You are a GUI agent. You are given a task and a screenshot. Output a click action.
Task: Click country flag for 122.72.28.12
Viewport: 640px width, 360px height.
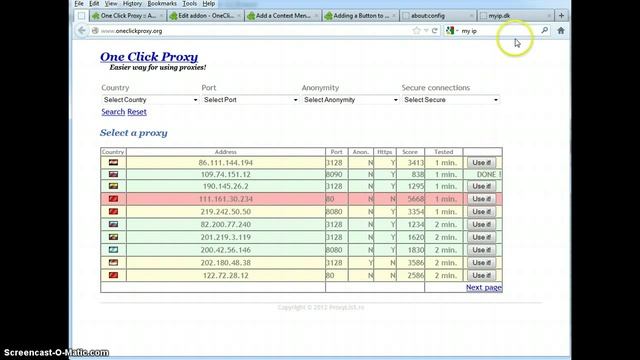click(x=113, y=275)
